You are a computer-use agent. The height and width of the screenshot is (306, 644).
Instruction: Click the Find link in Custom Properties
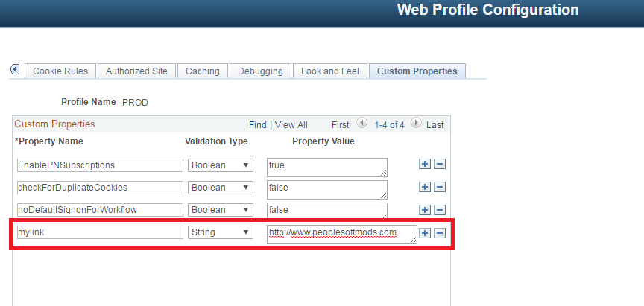coord(257,124)
